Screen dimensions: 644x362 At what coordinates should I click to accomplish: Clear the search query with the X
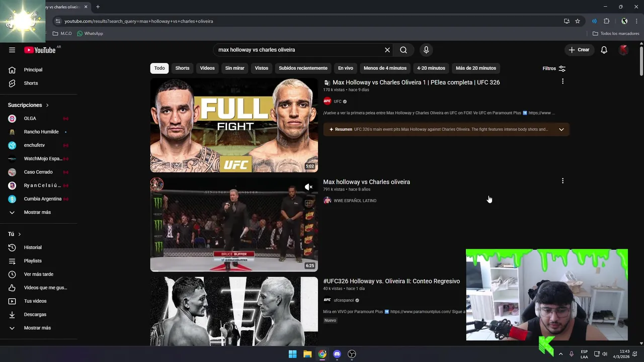click(387, 50)
